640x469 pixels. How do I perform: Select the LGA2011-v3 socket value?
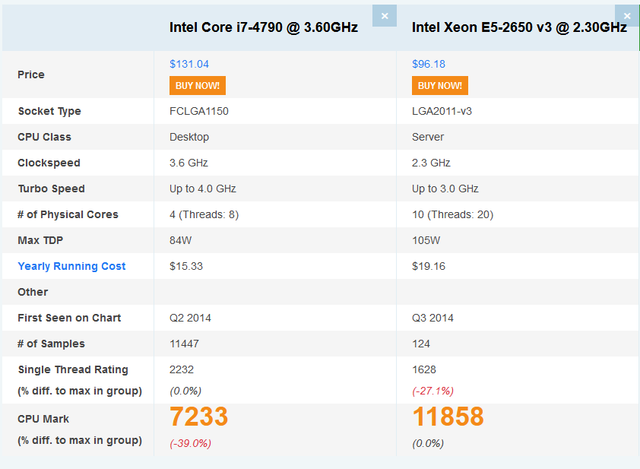pos(442,111)
